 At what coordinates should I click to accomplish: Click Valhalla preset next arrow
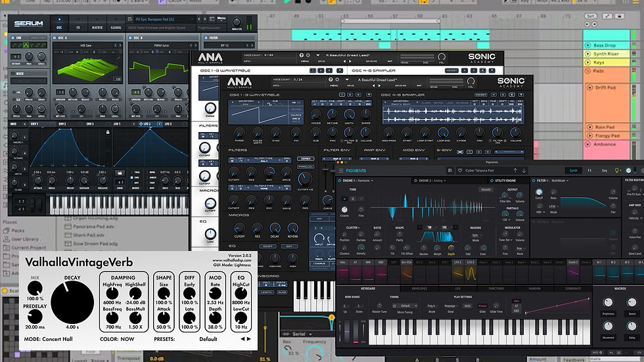point(248,339)
